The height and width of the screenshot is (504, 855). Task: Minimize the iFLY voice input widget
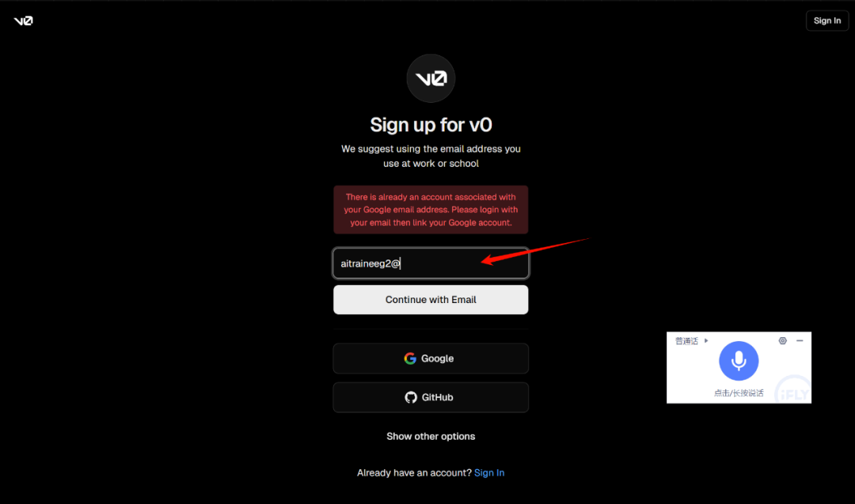[x=800, y=340]
